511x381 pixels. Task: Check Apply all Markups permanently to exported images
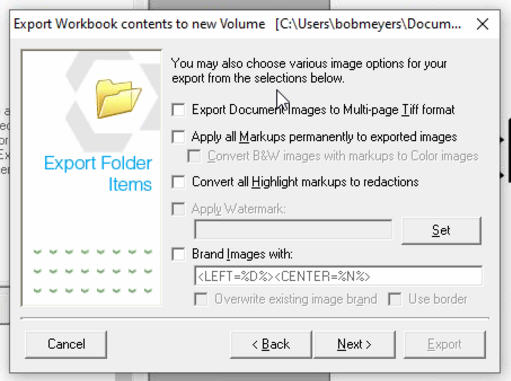point(178,137)
